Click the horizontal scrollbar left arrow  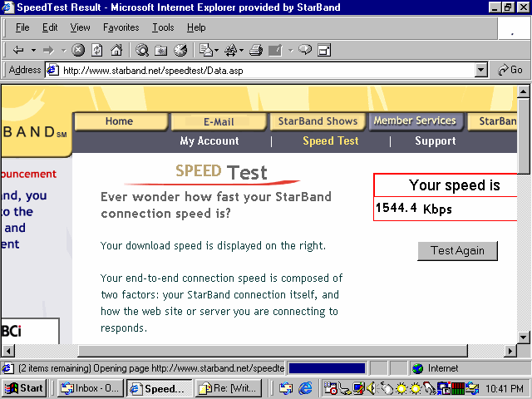8,351
